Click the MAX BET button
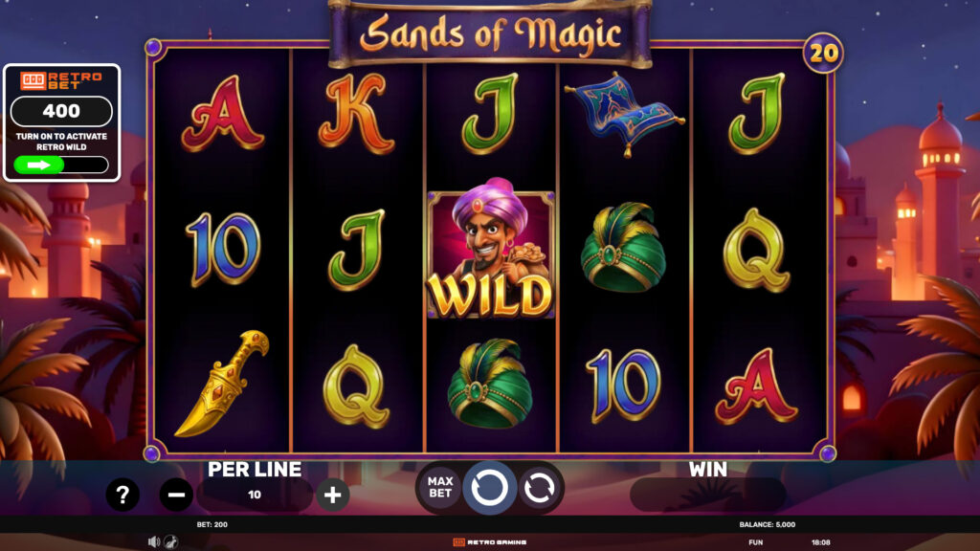 440,487
